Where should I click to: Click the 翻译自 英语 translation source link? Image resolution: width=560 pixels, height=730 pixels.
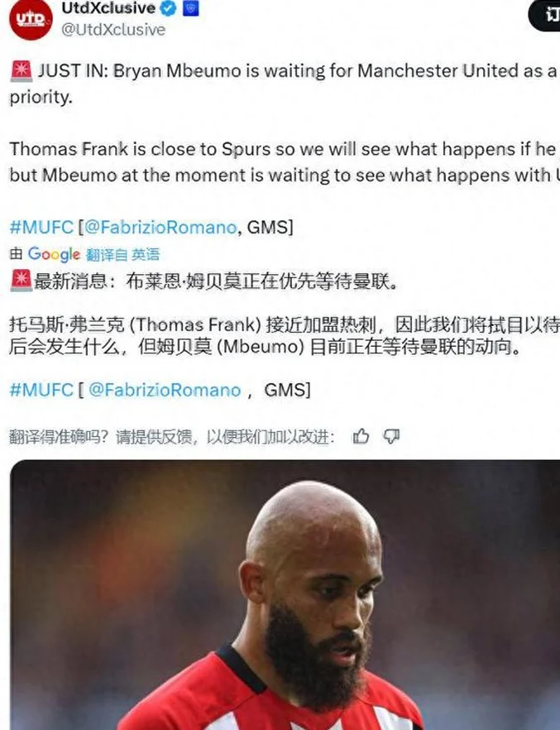(122, 254)
